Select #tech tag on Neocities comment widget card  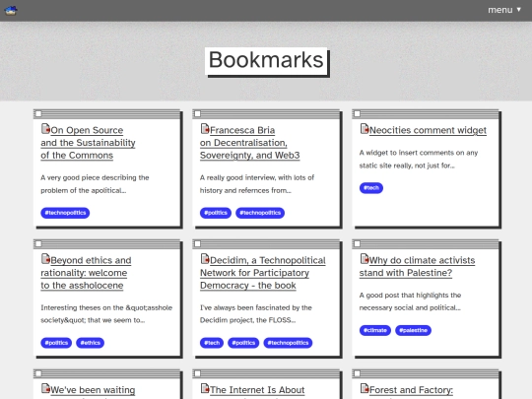pyautogui.click(x=371, y=187)
